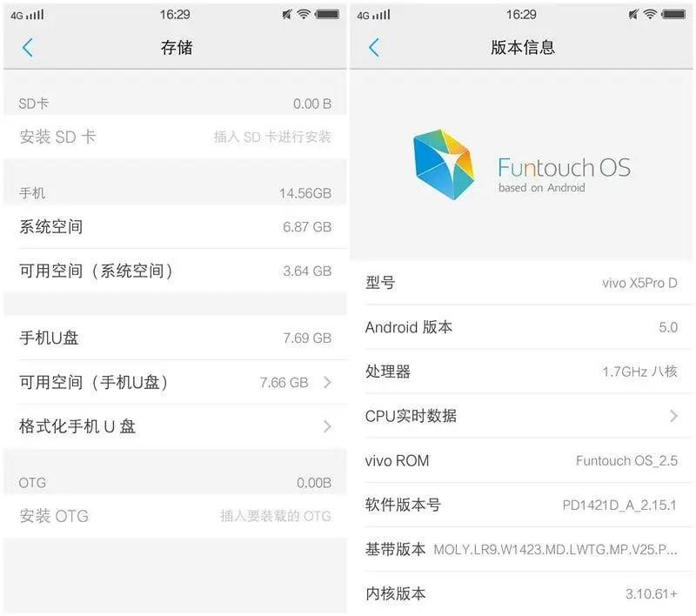The image size is (696, 616).
Task: Select 系统空间 row
Action: 175,227
